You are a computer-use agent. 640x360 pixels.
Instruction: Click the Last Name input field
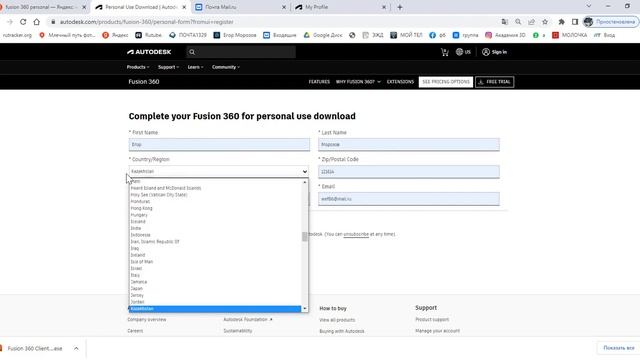click(409, 144)
